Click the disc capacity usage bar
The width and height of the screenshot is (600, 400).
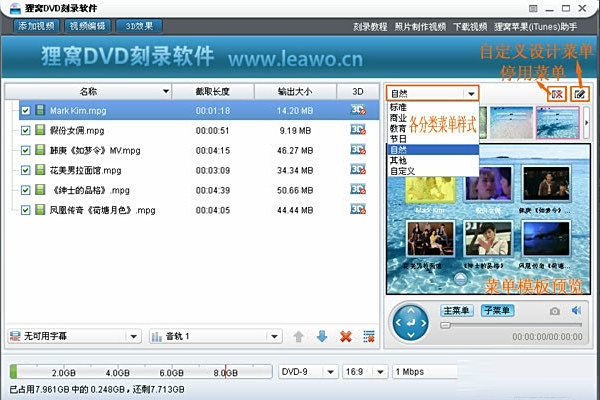(x=141, y=372)
